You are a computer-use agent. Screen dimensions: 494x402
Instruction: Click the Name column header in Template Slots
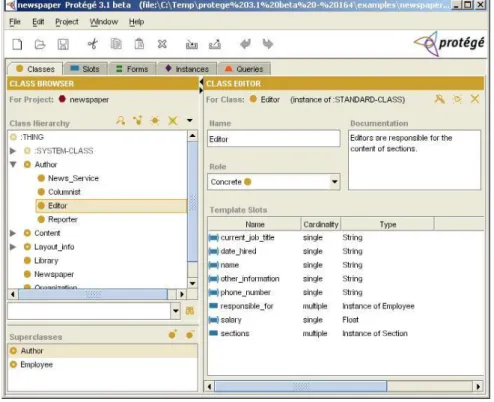[x=255, y=224]
